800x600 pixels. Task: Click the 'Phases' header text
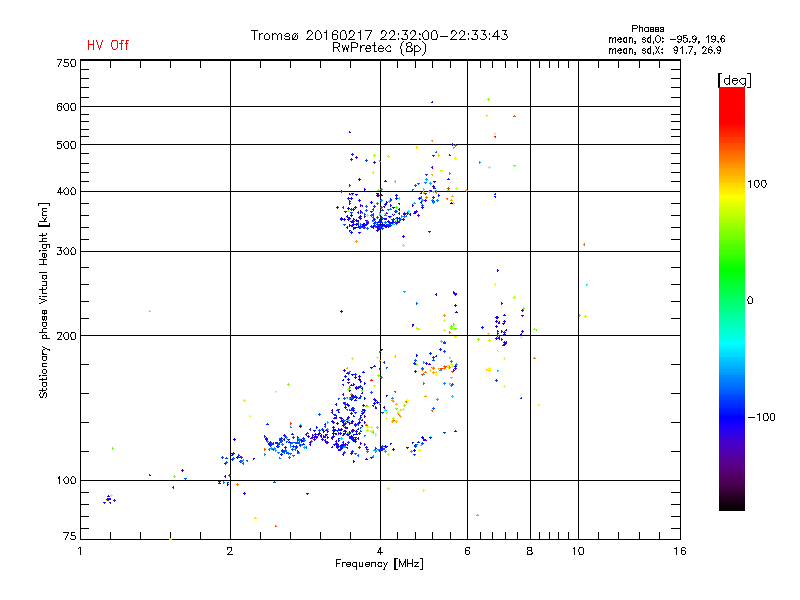tap(647, 29)
